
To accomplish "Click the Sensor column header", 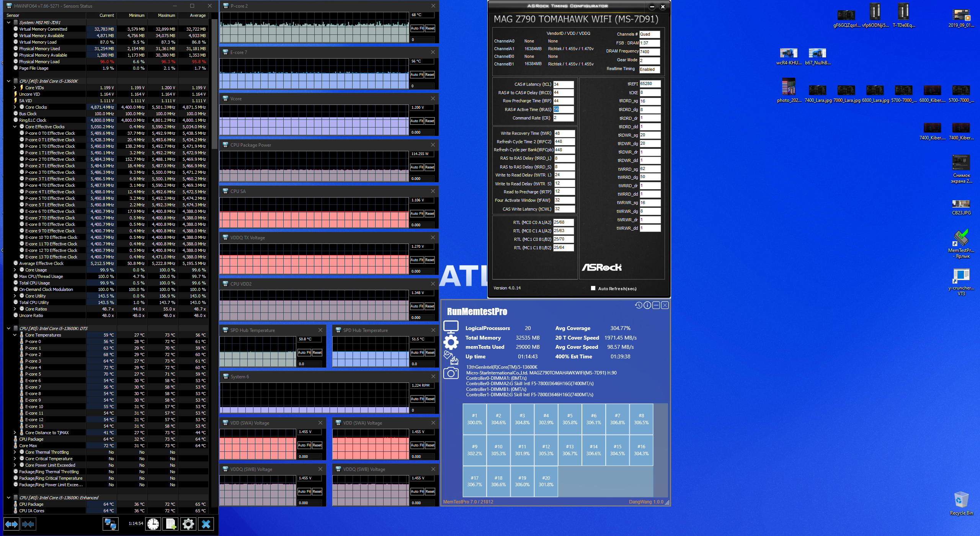I will click(13, 15).
